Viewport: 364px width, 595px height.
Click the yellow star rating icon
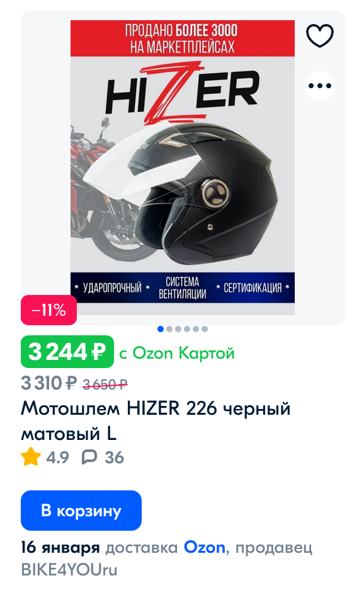pyautogui.click(x=31, y=457)
